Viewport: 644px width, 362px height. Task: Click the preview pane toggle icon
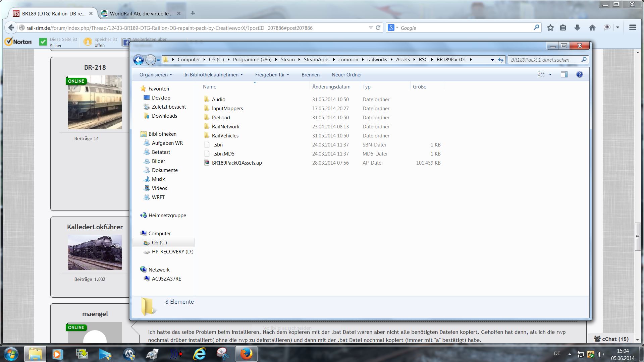coord(564,74)
